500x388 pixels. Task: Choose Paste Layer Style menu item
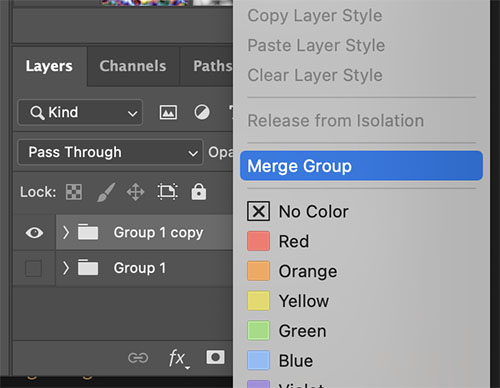(x=316, y=45)
